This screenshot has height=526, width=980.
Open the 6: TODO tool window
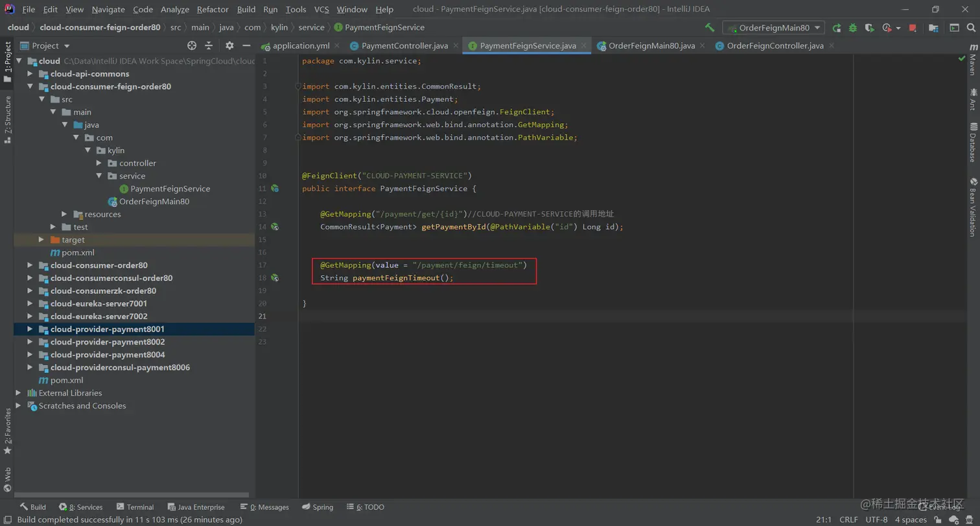tap(365, 507)
